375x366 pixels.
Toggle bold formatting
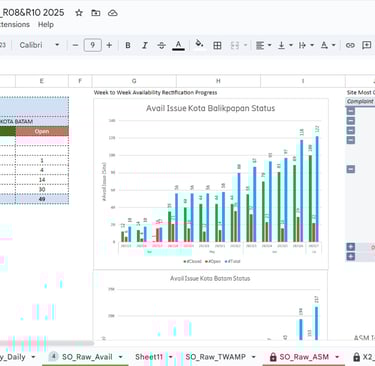click(x=128, y=45)
